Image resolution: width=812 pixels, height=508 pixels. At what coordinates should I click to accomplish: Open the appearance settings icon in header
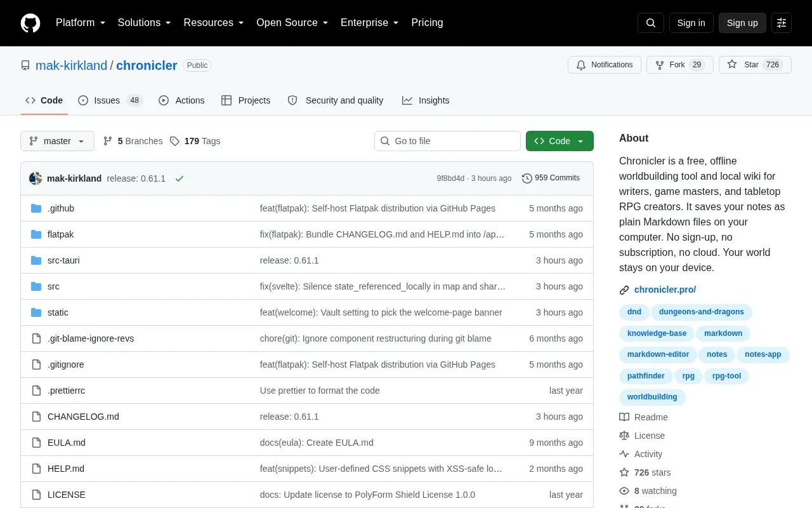coord(782,23)
